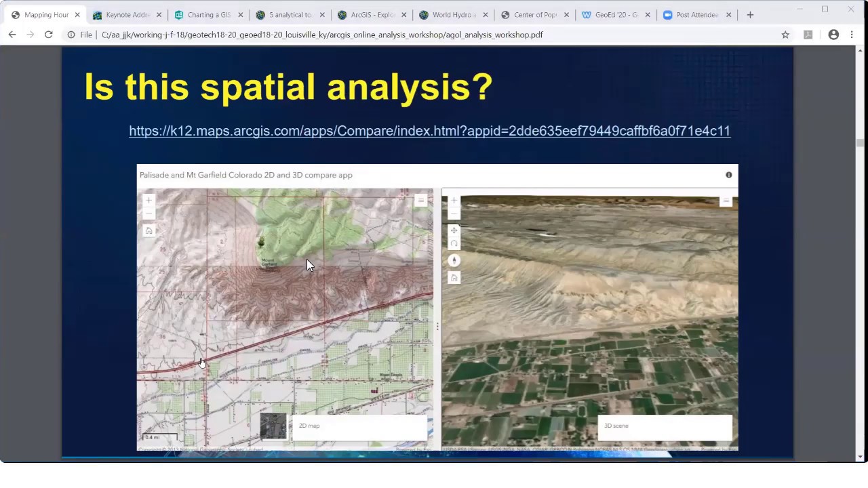Select the rotate tool in 3D scene
Viewport: 868px width, 488px height.
(454, 243)
